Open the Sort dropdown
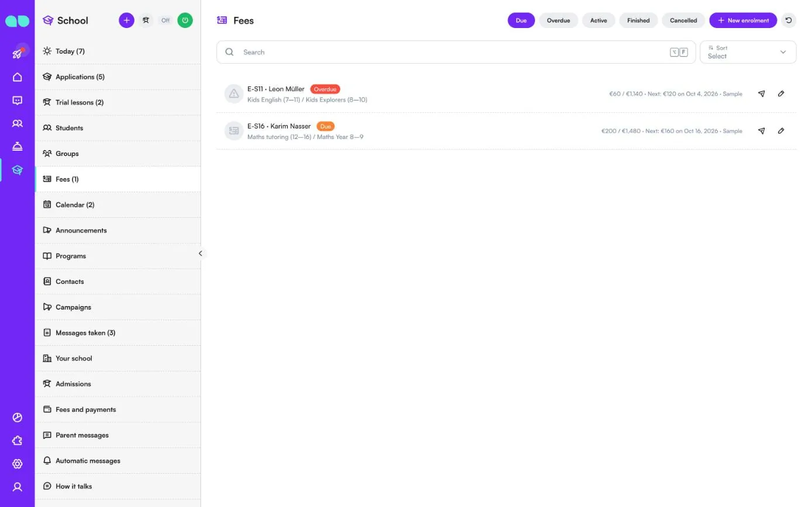 point(748,52)
